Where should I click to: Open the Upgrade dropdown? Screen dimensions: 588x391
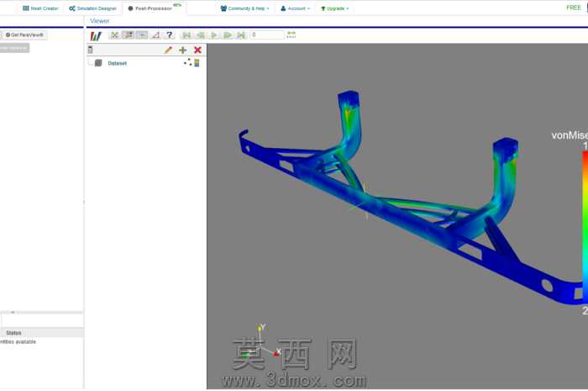coord(335,8)
